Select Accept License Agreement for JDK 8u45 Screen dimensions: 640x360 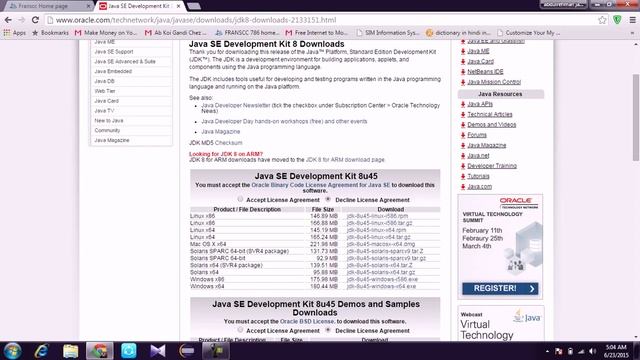pyautogui.click(x=240, y=199)
